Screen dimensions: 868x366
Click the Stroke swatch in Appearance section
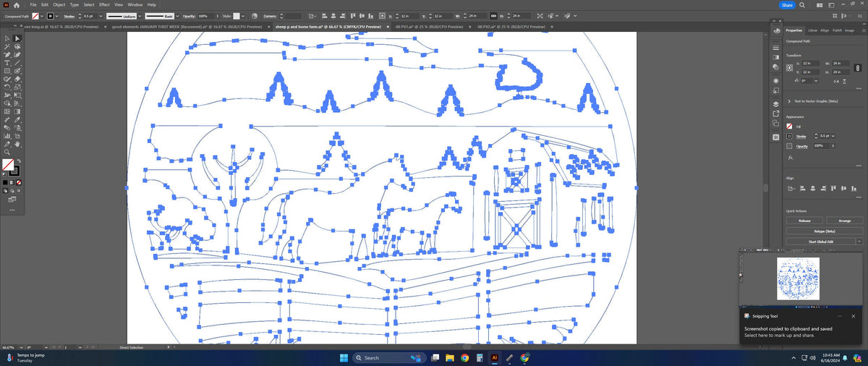(x=789, y=136)
